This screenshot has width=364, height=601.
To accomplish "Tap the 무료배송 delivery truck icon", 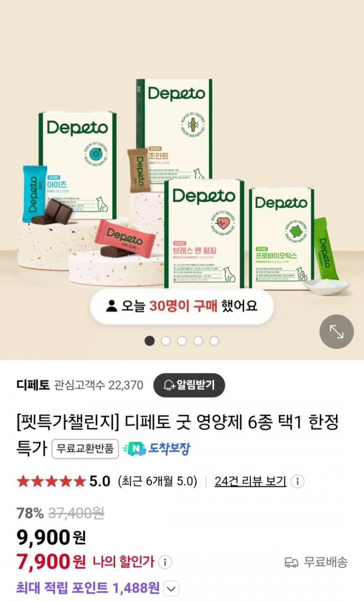I will (x=291, y=562).
